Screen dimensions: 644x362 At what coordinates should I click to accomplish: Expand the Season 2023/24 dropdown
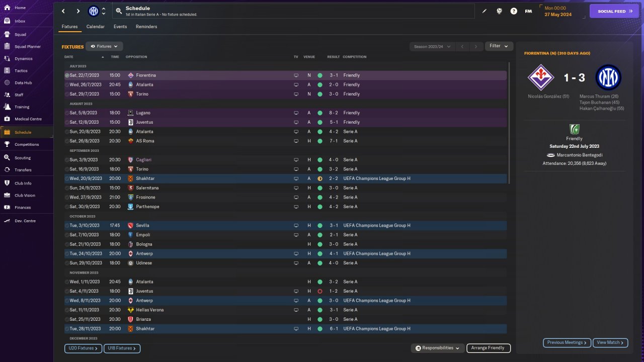click(432, 47)
